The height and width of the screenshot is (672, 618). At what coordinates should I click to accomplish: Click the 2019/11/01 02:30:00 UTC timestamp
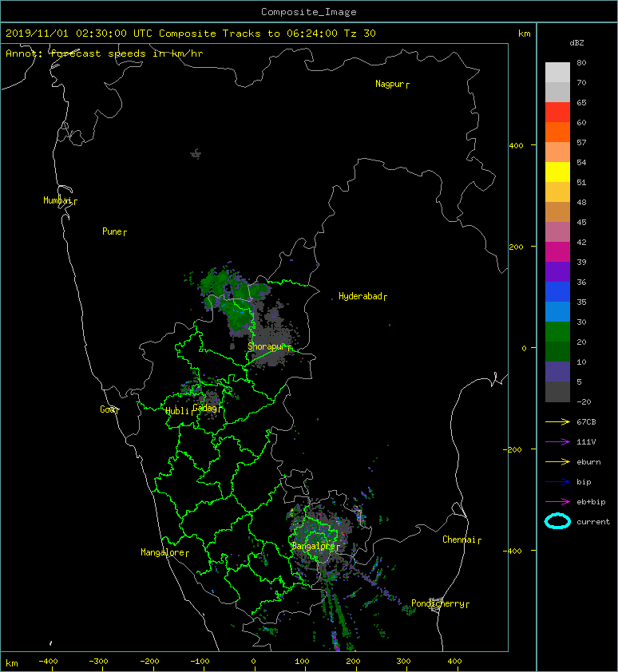pyautogui.click(x=79, y=34)
